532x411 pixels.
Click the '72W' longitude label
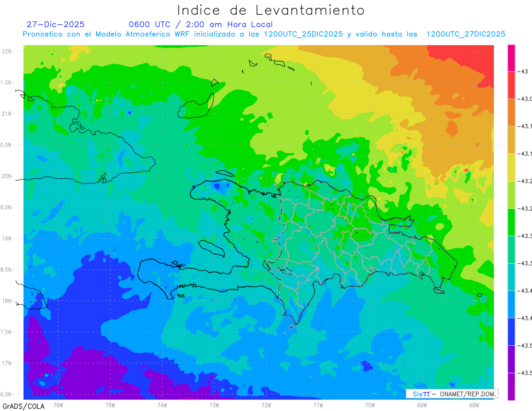pyautogui.click(x=266, y=405)
